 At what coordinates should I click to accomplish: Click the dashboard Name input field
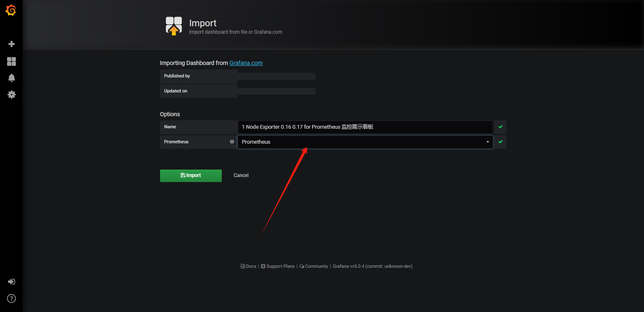click(x=365, y=127)
